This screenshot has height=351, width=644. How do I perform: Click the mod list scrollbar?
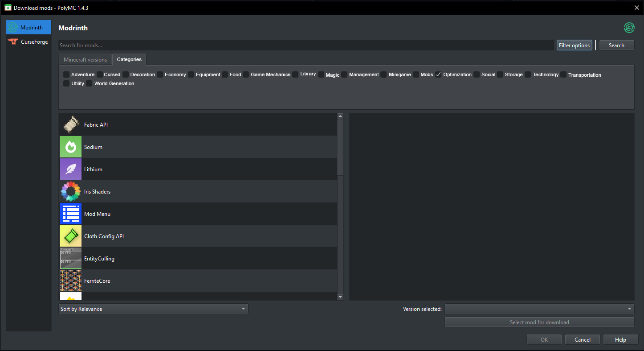(x=340, y=147)
